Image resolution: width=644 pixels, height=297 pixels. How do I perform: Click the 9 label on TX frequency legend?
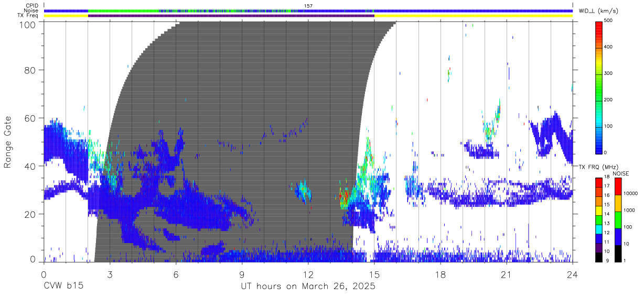click(607, 260)
